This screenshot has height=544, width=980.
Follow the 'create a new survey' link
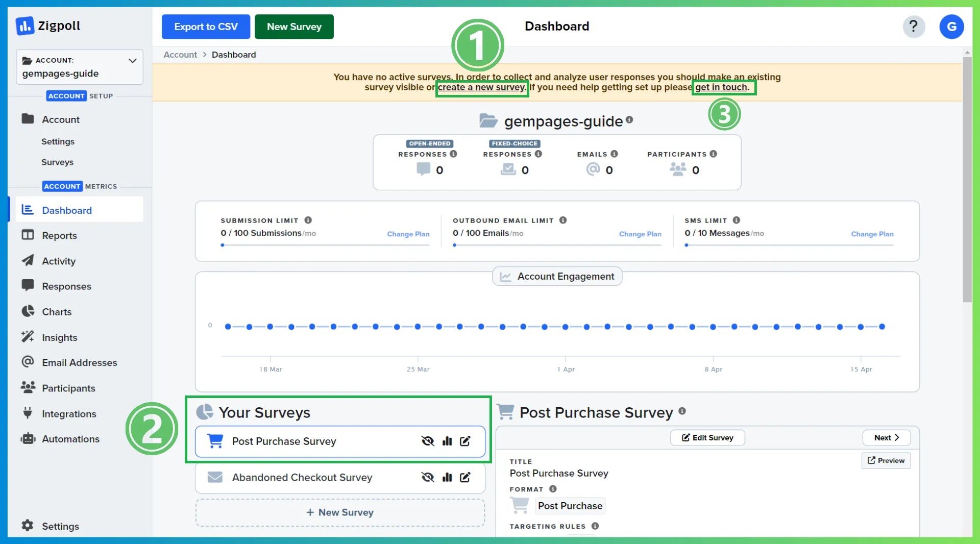481,87
